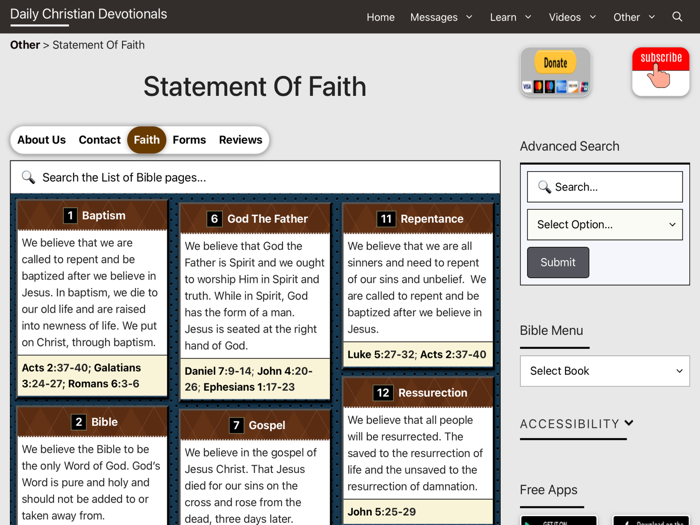
Task: Click the 2 Bible card header
Action: (x=92, y=422)
